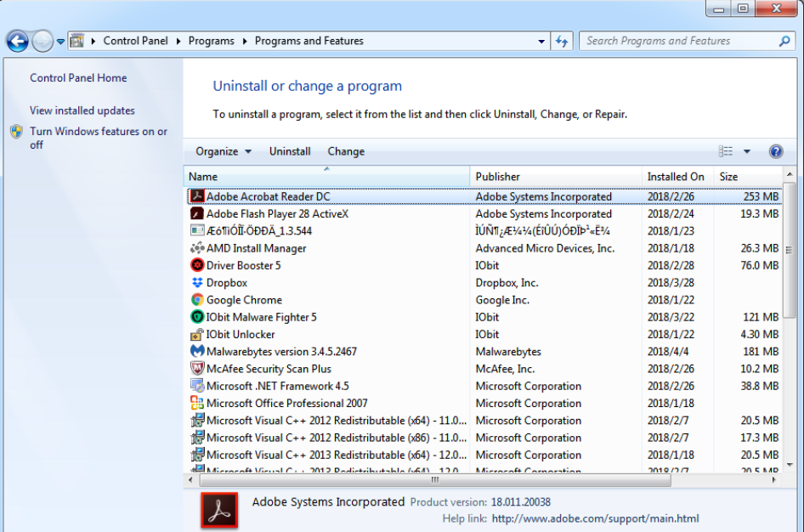Click Programs and Features breadcrumb
The width and height of the screenshot is (804, 532).
pyautogui.click(x=309, y=41)
